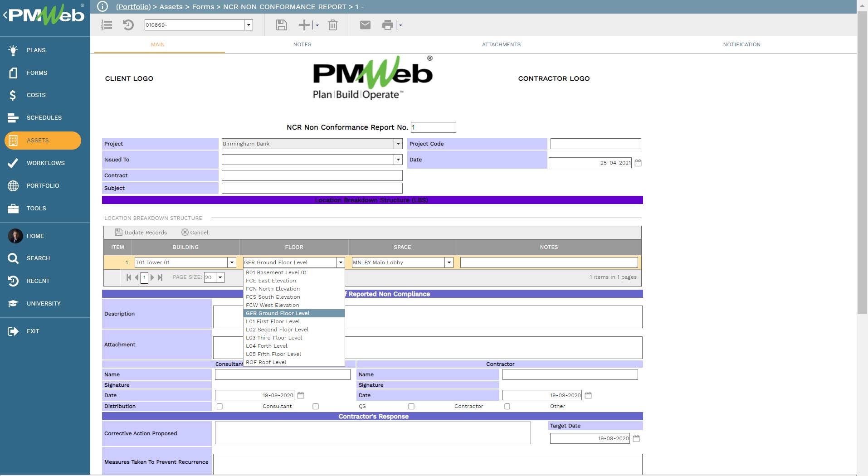Click the vertical page scrollbar
This screenshot has width=868, height=476.
coord(862,162)
